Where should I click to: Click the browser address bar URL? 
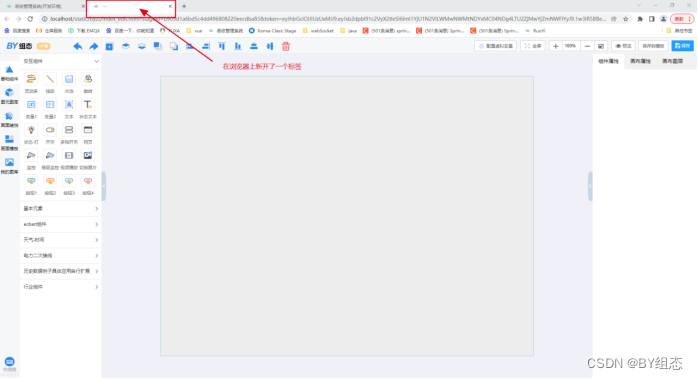[327, 19]
